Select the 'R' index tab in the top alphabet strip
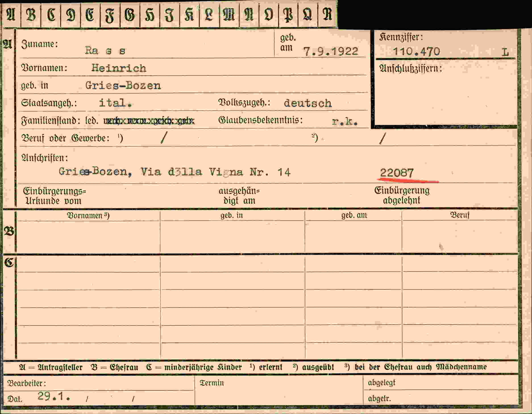Viewport: 532px width, 414px height. [328, 15]
